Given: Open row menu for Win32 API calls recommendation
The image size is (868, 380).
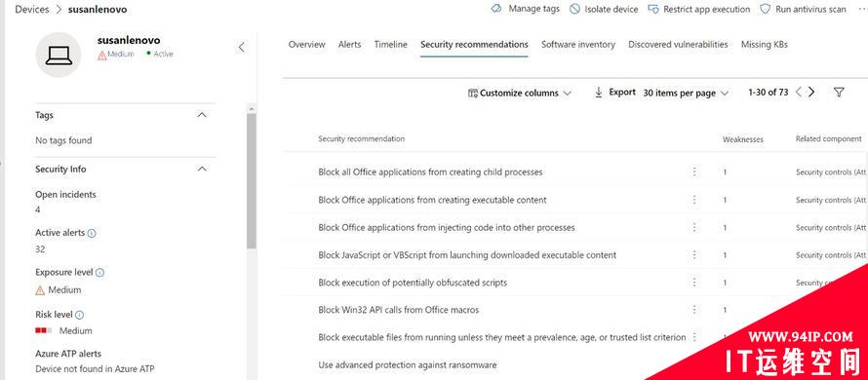Looking at the screenshot, I should coord(694,310).
